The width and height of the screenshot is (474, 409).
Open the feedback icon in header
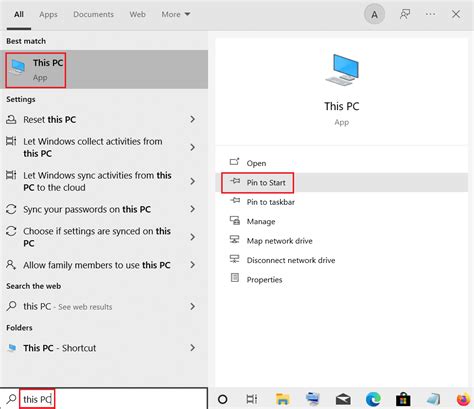coord(405,14)
